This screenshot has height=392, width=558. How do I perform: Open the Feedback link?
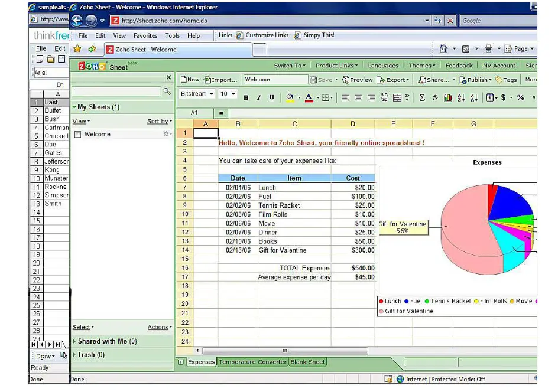(459, 66)
